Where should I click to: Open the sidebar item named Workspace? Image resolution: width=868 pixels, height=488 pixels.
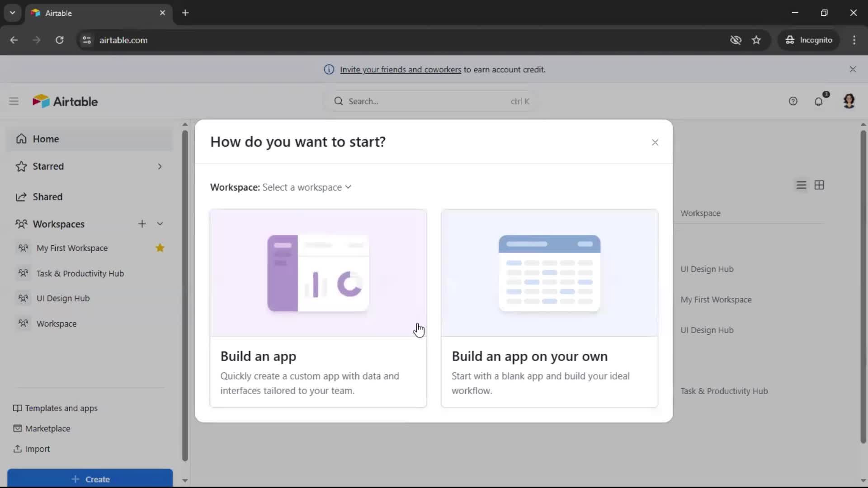[57, 324]
